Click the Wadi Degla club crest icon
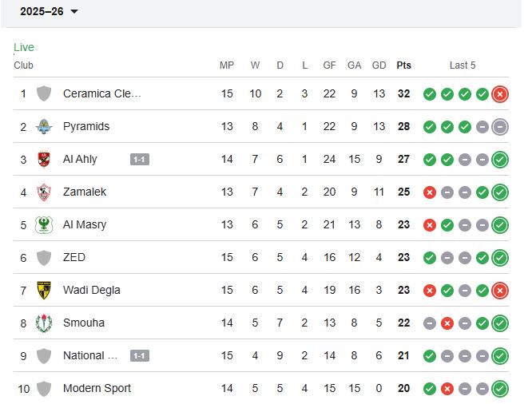 (44, 290)
